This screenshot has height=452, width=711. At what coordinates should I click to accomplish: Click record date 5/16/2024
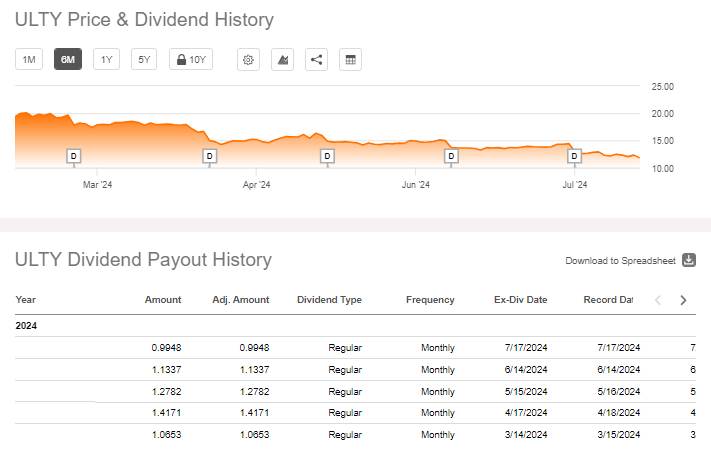(618, 391)
